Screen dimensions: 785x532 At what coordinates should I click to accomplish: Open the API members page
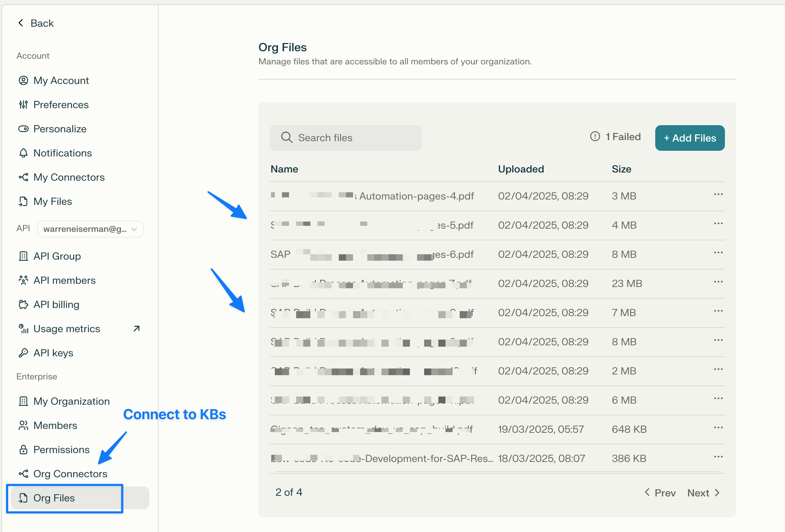pos(64,280)
